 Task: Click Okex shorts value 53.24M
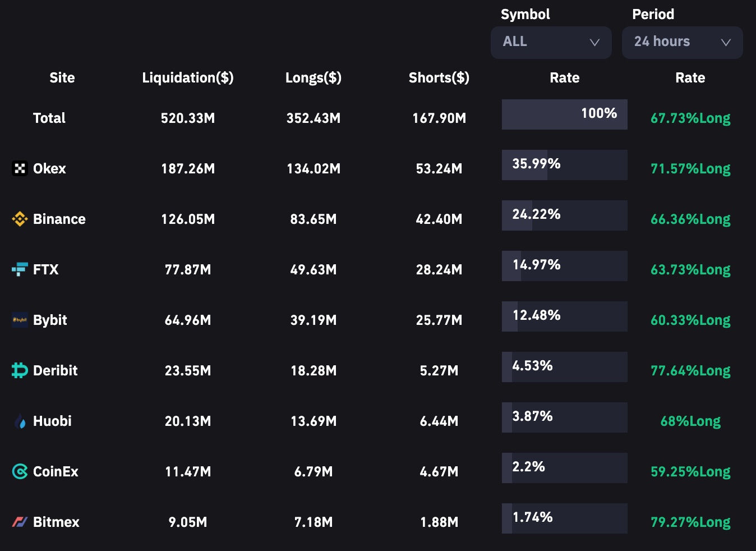tap(439, 168)
